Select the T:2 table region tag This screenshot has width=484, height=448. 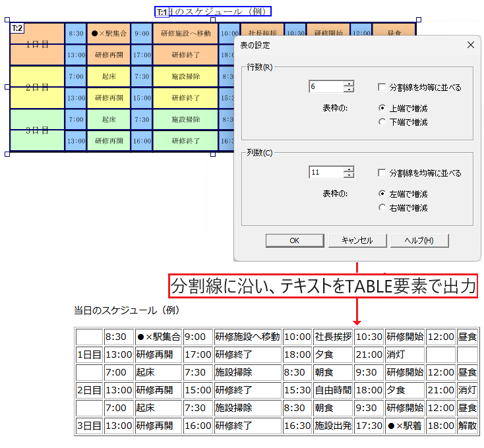pos(17,28)
